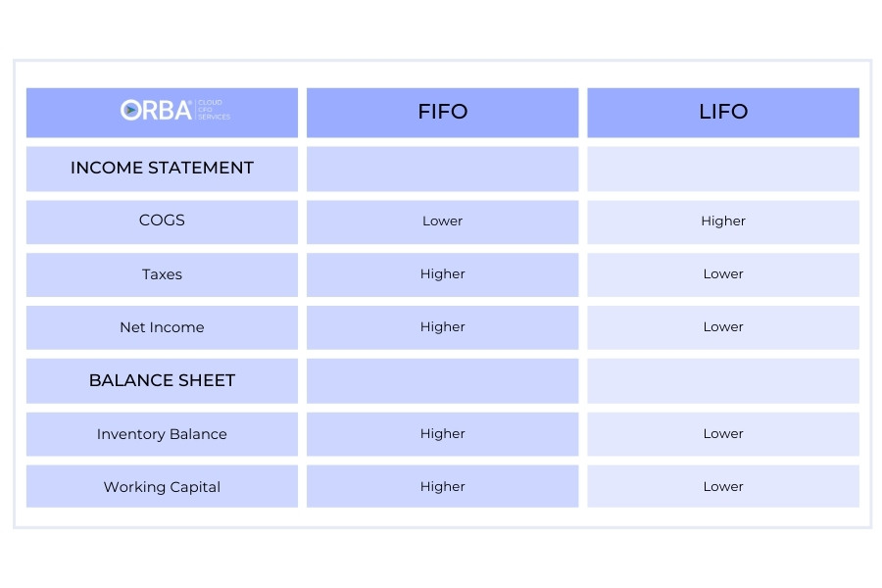Click the COGS row label

tap(162, 220)
